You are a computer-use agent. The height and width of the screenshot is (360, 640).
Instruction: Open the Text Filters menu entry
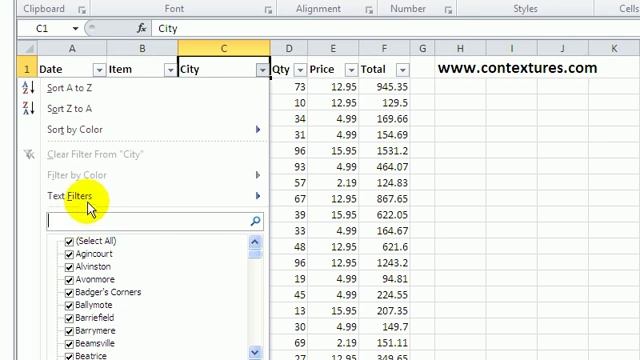(x=69, y=196)
